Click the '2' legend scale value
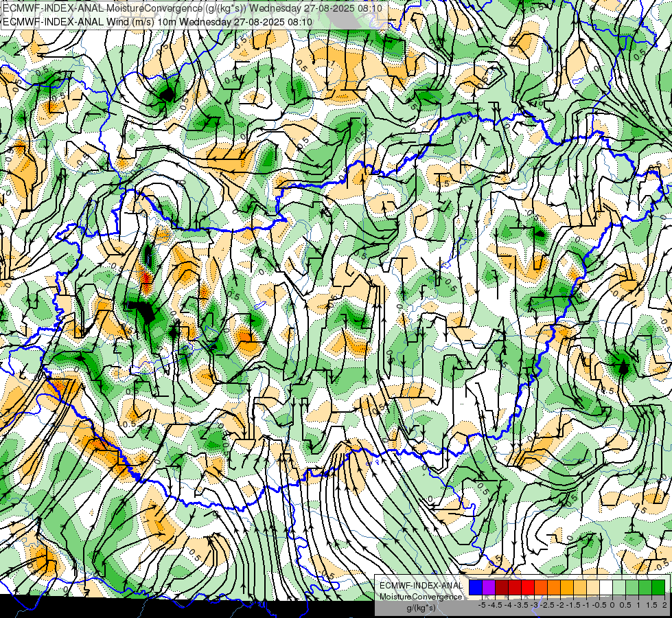This screenshot has width=672, height=618. click(664, 605)
